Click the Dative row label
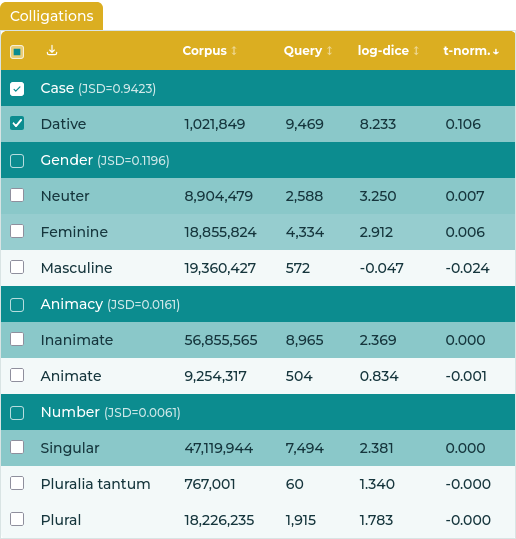Image resolution: width=516 pixels, height=539 pixels. tap(63, 124)
